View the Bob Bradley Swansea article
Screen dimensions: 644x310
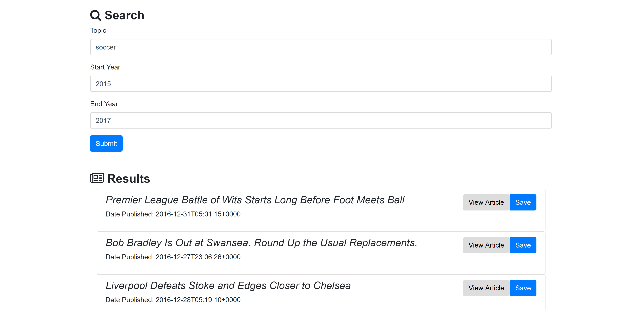point(486,245)
